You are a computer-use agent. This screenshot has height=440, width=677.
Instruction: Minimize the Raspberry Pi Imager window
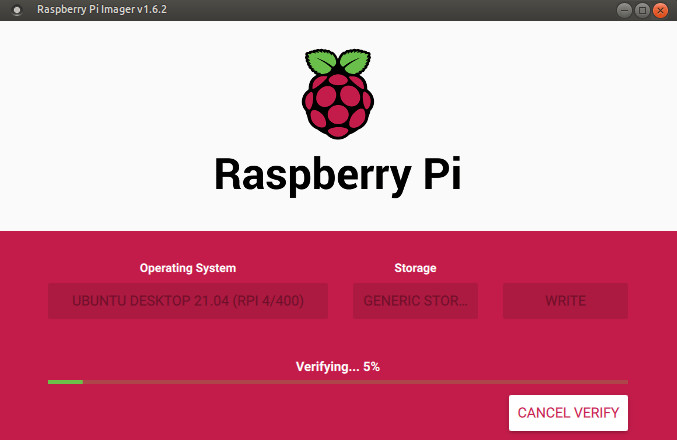point(623,10)
